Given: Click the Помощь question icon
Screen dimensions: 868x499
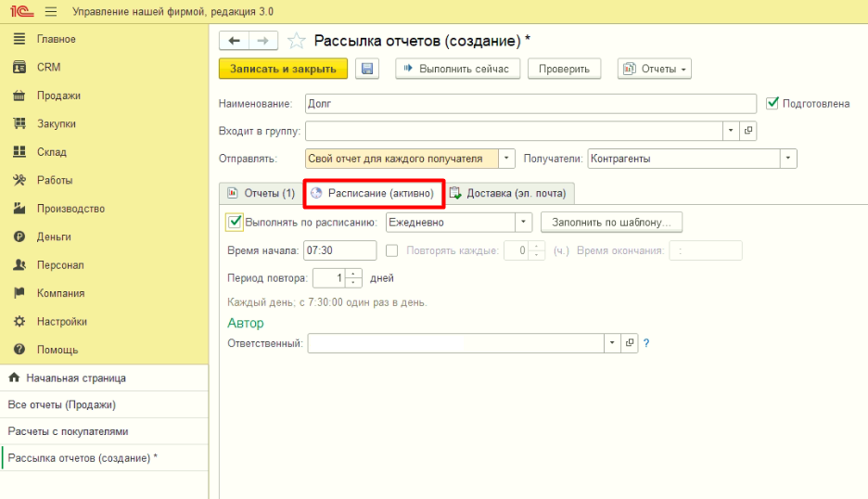Looking at the screenshot, I should click(19, 350).
